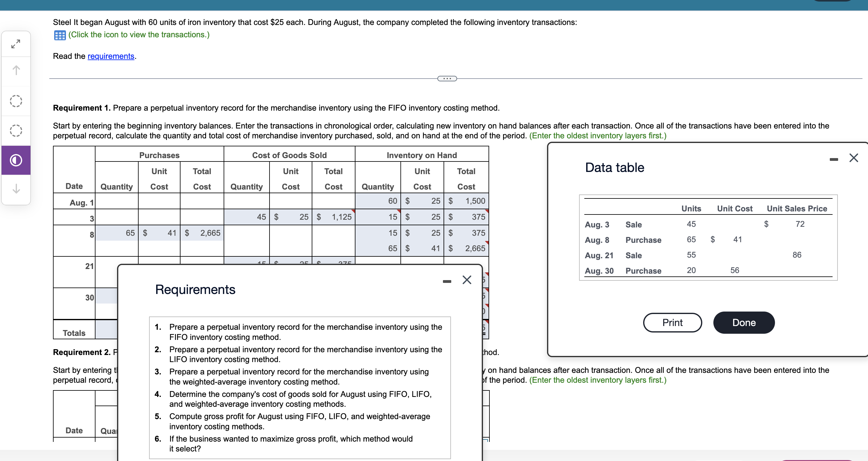Open the requirements link
Screen dimensions: 868x461
111,56
